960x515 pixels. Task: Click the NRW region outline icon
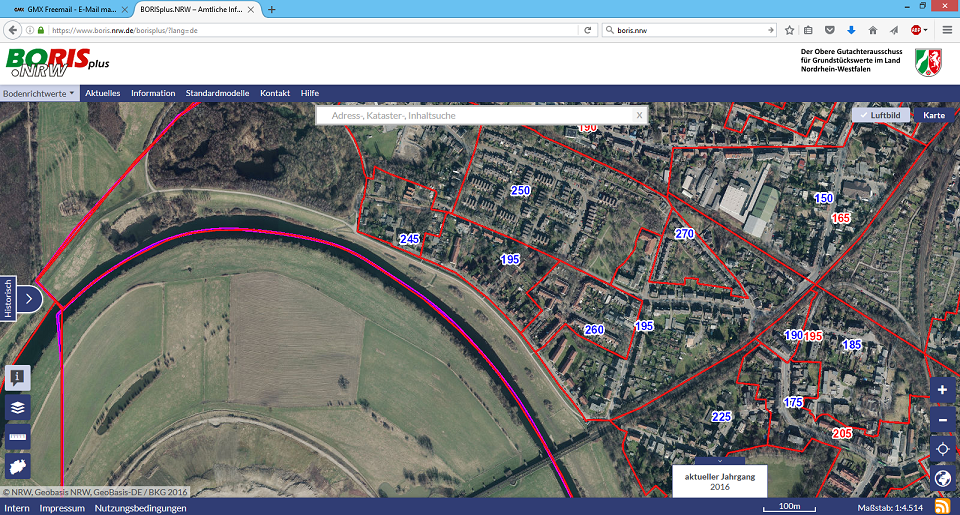click(18, 466)
